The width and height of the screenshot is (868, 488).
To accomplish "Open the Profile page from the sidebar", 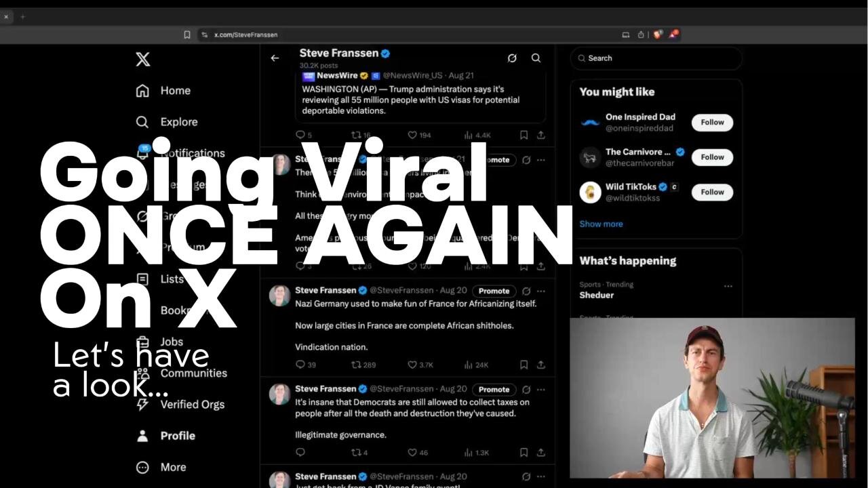I will 165,436.
